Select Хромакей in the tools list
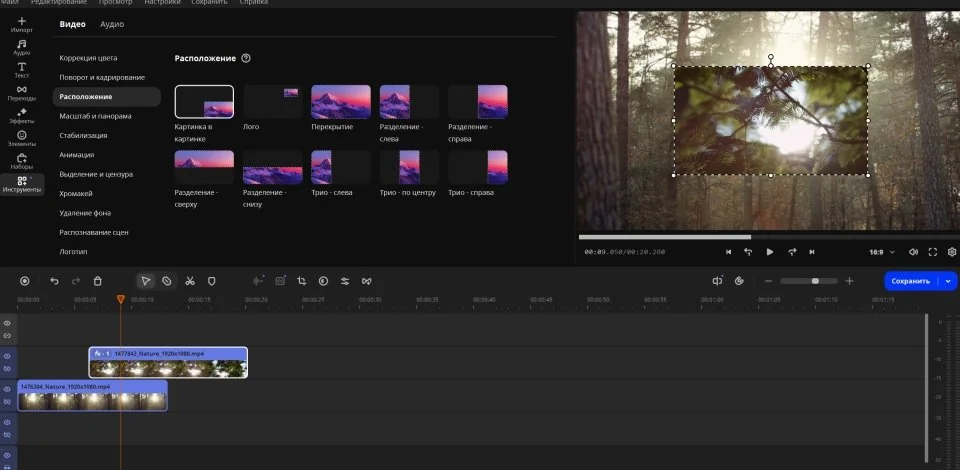Image resolution: width=960 pixels, height=470 pixels. (76, 193)
